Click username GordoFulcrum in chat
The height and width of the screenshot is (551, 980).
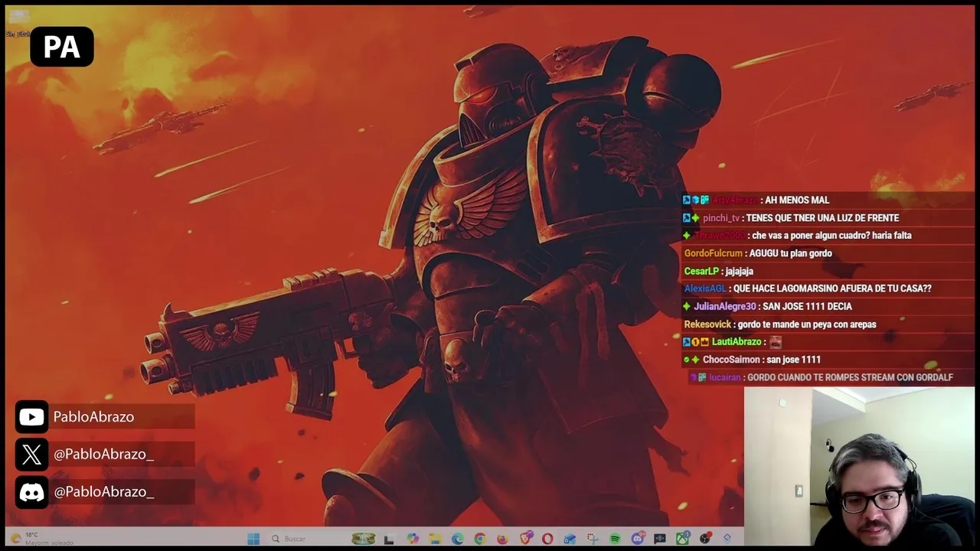(713, 253)
